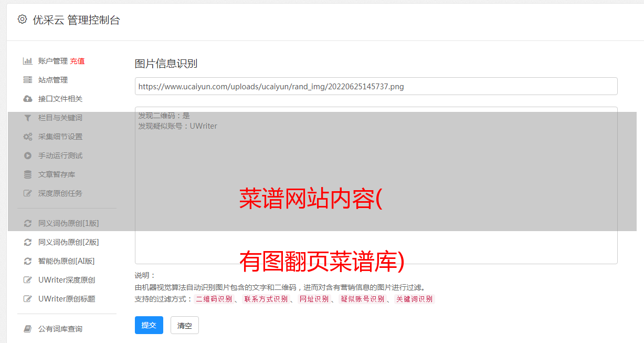
Task: Click the bar chart icon for 账户管理
Action: (x=28, y=61)
